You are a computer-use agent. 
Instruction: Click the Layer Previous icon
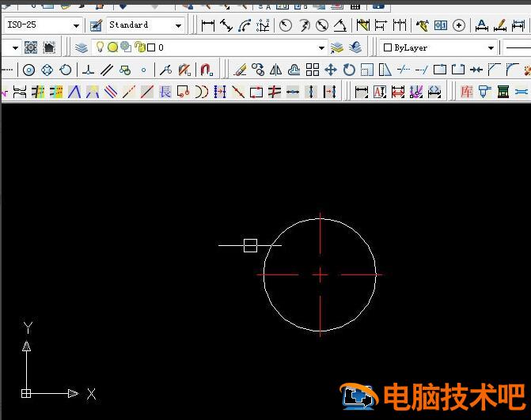pos(355,47)
